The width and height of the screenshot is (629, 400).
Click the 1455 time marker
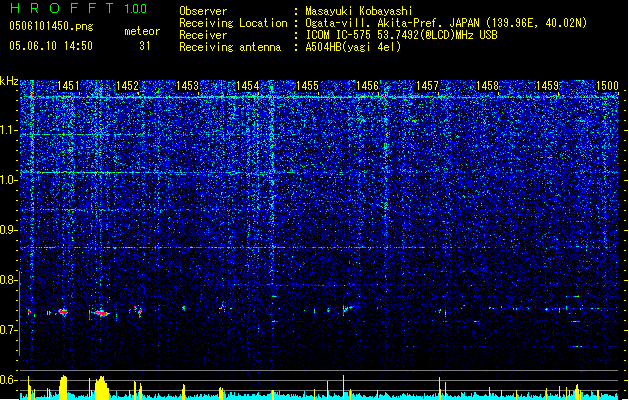307,86
